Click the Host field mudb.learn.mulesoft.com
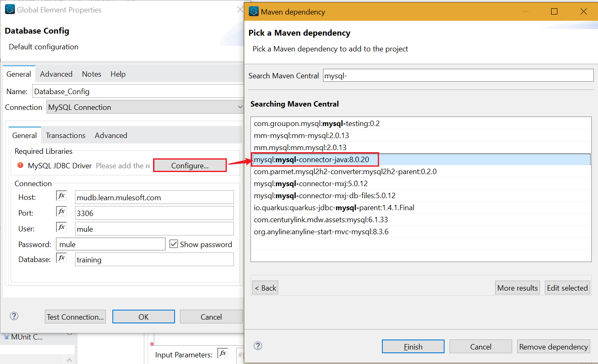Image resolution: width=598 pixels, height=364 pixels. [154, 197]
